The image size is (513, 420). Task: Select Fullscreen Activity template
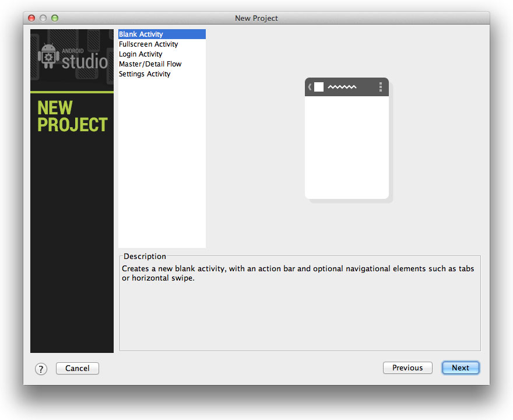pyautogui.click(x=162, y=44)
